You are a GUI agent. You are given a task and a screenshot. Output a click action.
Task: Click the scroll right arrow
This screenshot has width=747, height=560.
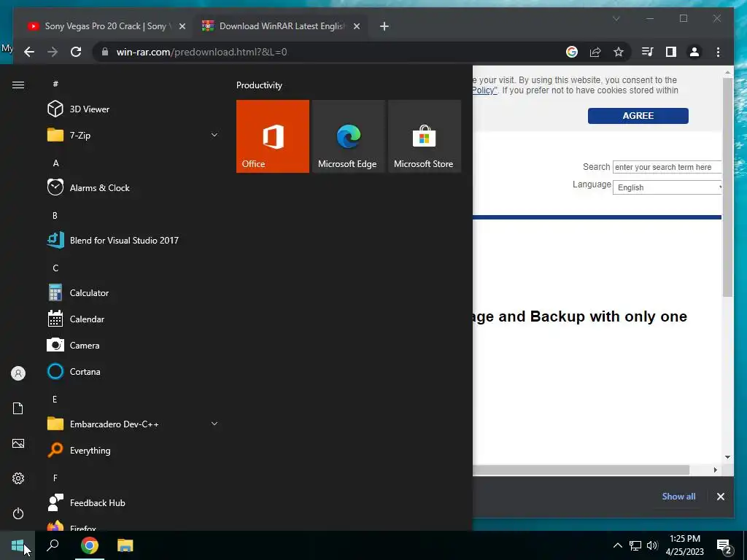[x=715, y=470]
